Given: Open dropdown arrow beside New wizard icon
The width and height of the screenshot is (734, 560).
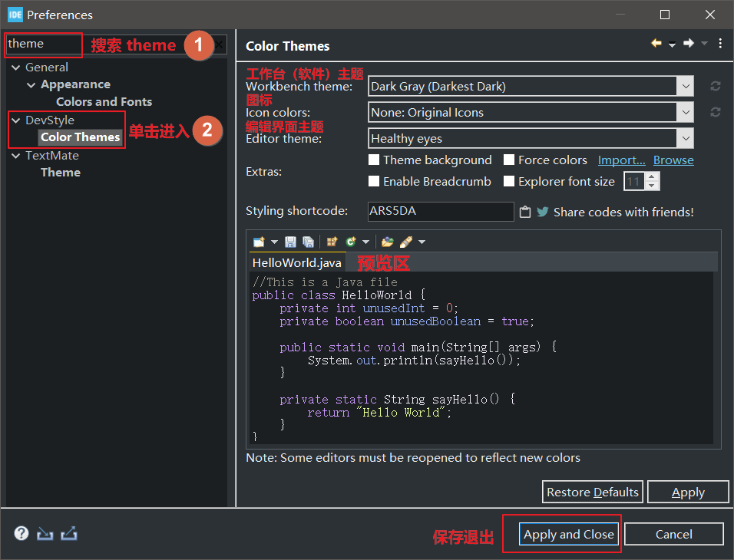Looking at the screenshot, I should click(x=274, y=242).
